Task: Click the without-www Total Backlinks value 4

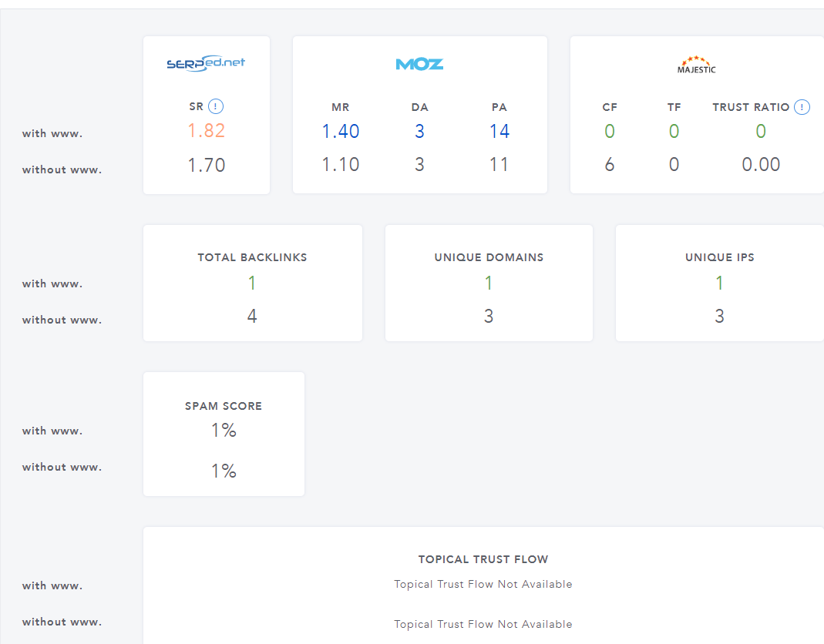Action: 252,316
